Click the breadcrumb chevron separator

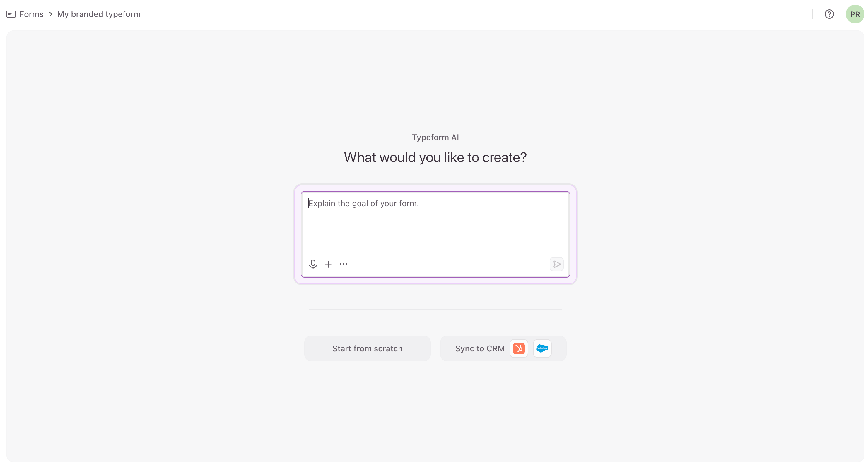(51, 14)
